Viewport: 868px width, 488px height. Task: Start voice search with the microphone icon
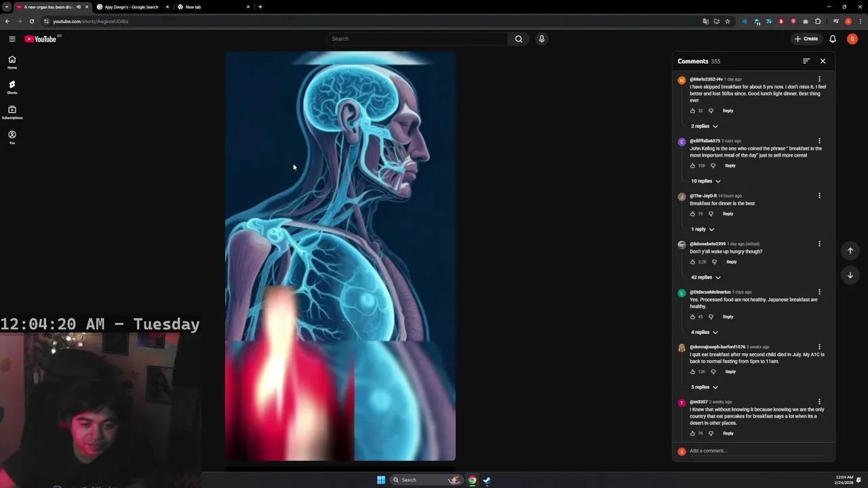coord(541,39)
